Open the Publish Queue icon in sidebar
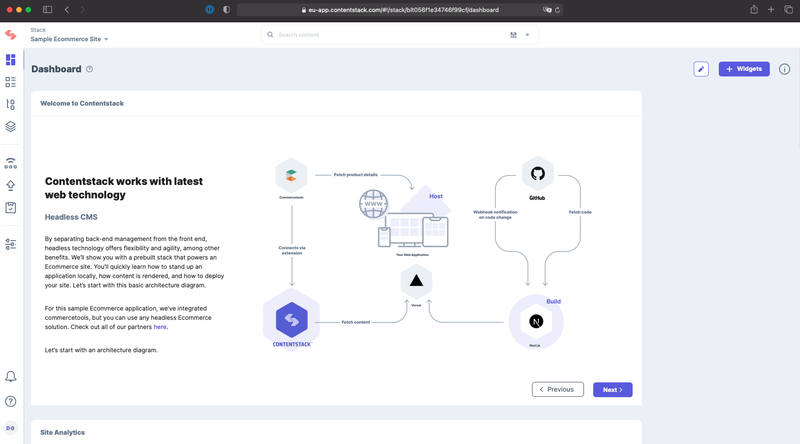This screenshot has width=800, height=444. 11,163
